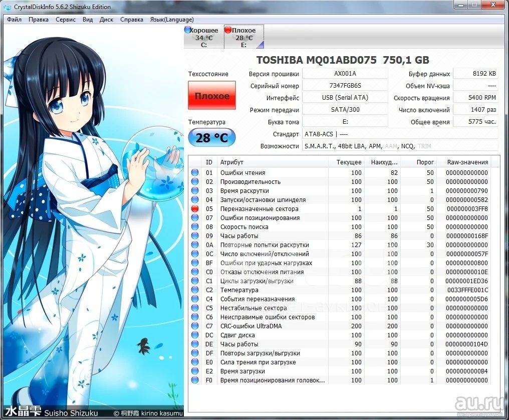Click the serial number field 7347FGB6S
This screenshot has width=509, height=420.
click(x=345, y=85)
